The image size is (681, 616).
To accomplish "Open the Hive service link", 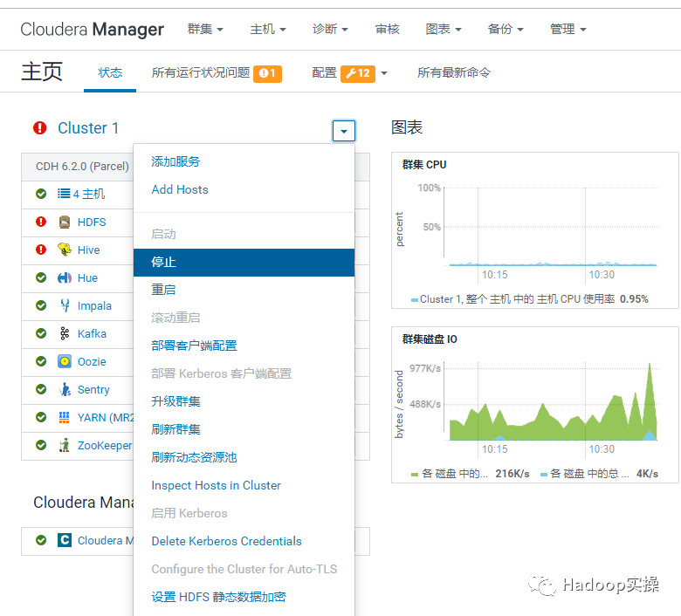I will [88, 250].
